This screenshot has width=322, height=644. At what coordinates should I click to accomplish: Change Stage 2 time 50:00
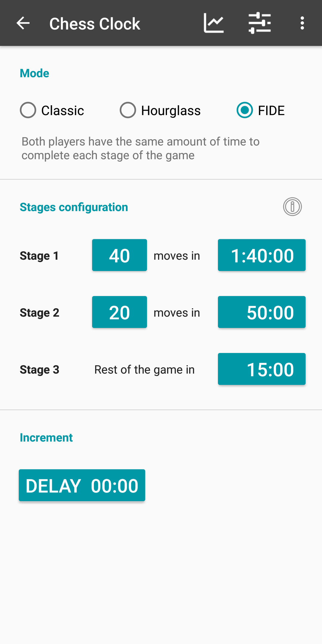pos(262,312)
